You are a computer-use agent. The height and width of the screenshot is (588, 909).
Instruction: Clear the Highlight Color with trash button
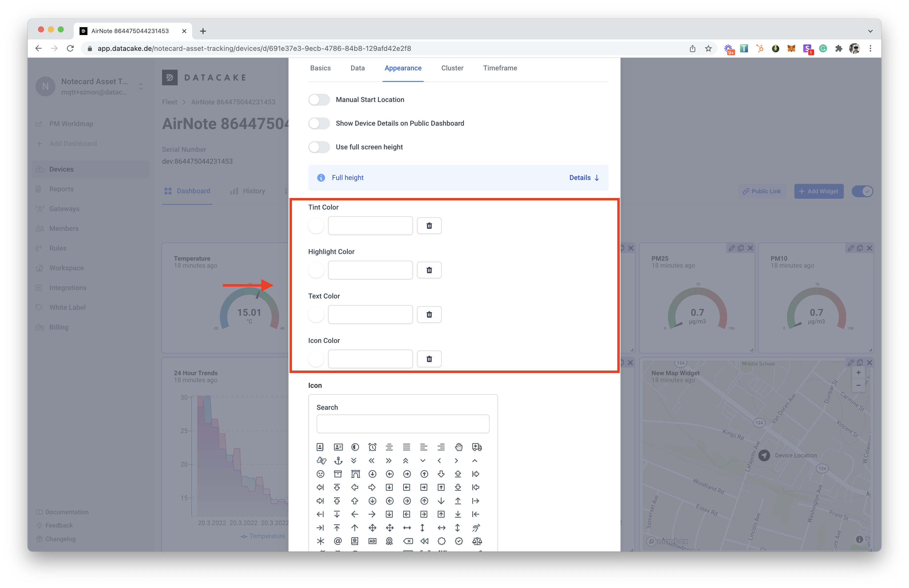[429, 270]
